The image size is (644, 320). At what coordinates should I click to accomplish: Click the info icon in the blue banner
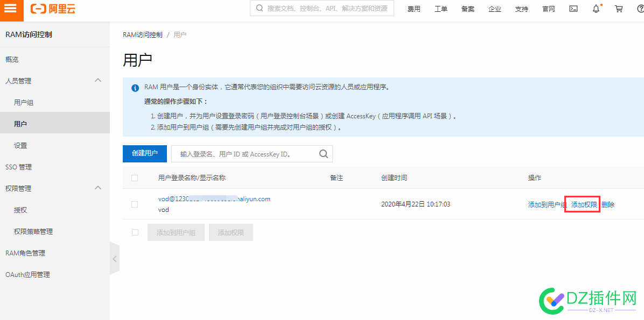(135, 88)
